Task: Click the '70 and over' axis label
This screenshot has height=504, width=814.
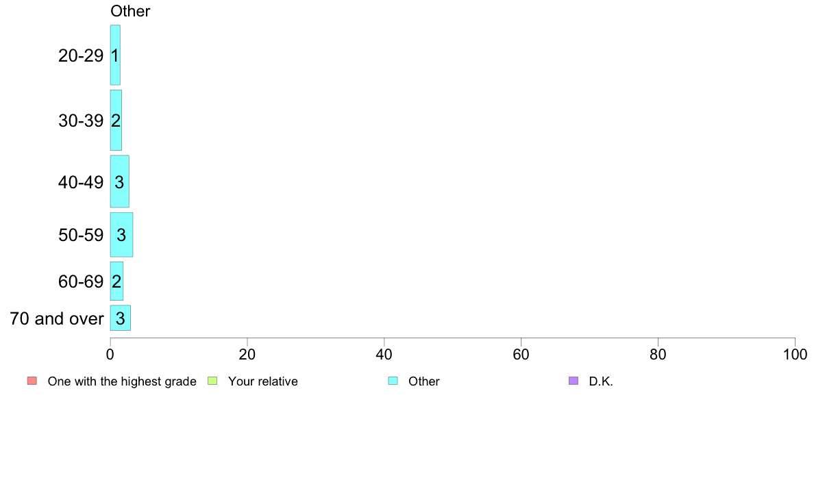Action: coord(57,318)
